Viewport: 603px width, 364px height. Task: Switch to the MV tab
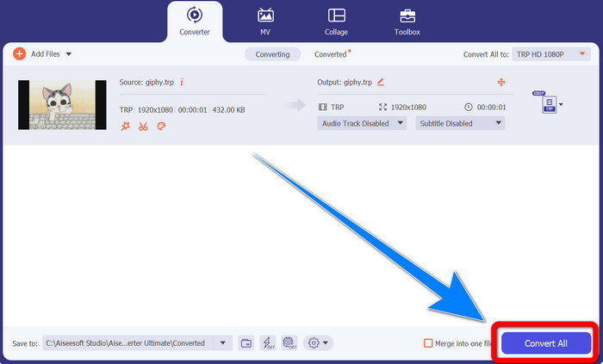pos(265,22)
